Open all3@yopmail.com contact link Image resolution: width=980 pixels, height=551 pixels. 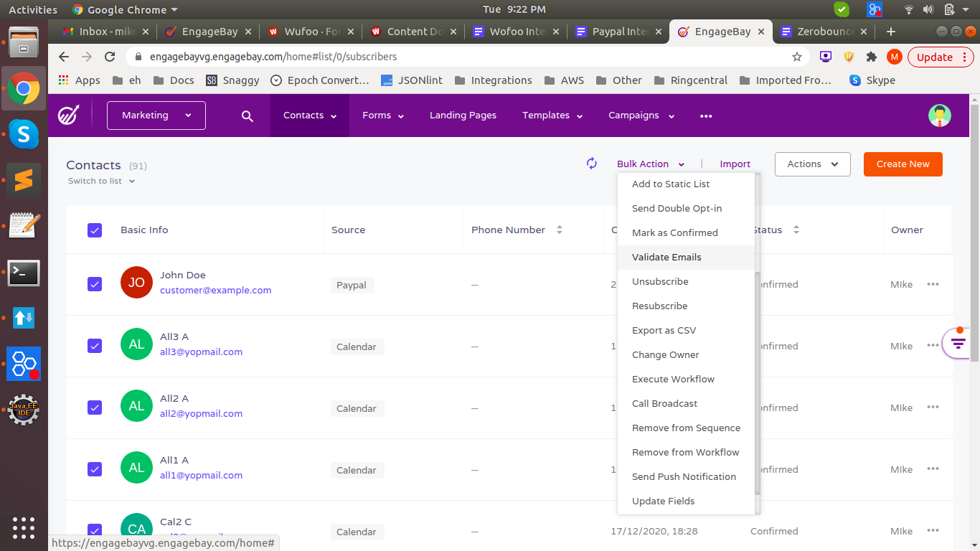coord(201,352)
